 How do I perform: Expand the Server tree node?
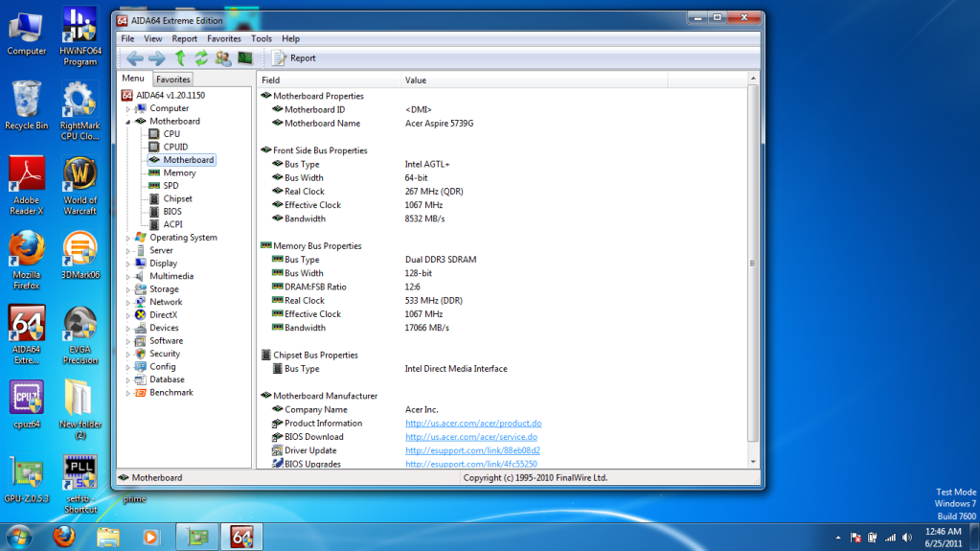(x=128, y=250)
